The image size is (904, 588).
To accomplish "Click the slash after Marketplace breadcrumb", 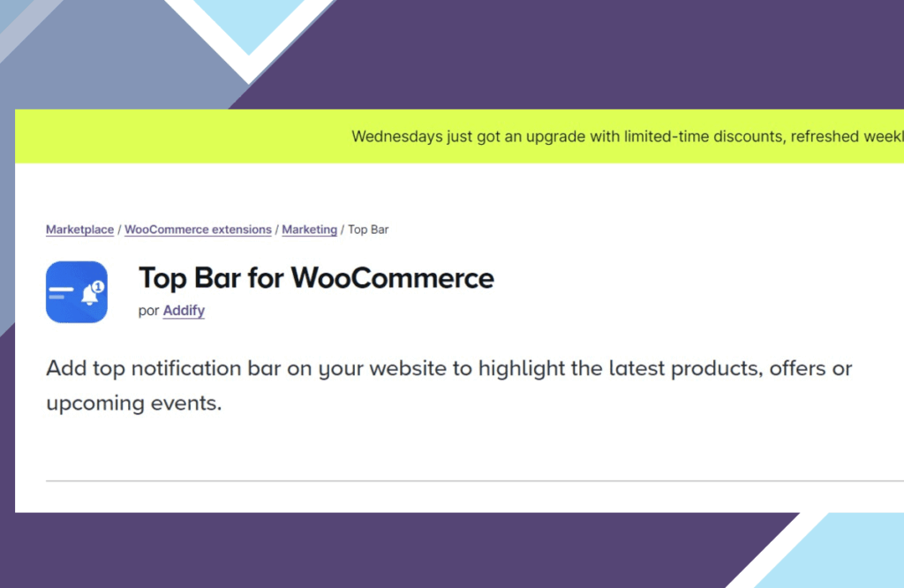I will click(x=119, y=230).
